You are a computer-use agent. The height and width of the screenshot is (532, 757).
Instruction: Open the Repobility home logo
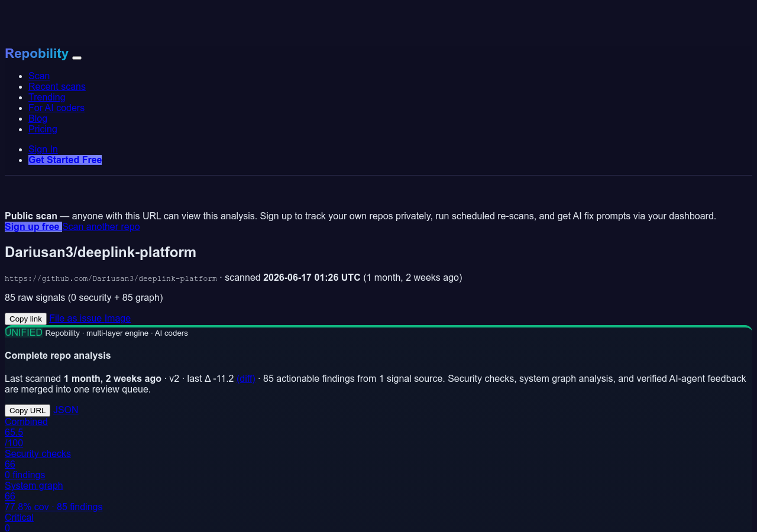coord(37,53)
